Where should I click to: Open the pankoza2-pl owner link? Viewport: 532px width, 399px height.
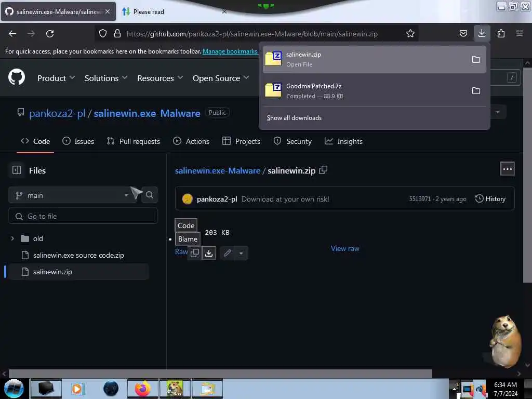click(57, 113)
